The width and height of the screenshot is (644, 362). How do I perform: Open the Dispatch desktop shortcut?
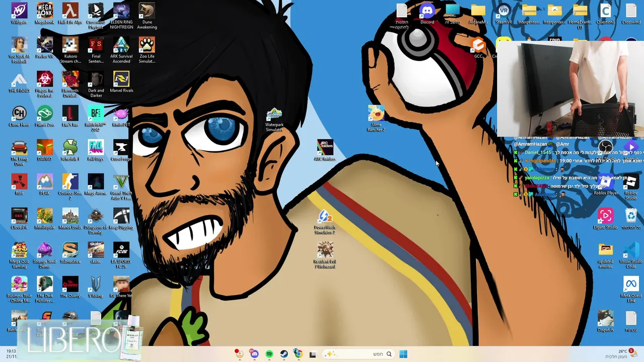pyautogui.click(x=606, y=321)
